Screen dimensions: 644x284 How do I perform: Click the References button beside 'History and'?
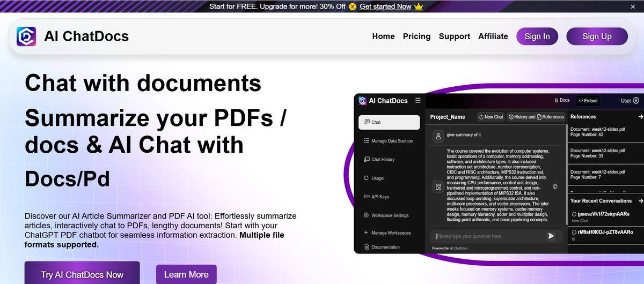click(550, 117)
